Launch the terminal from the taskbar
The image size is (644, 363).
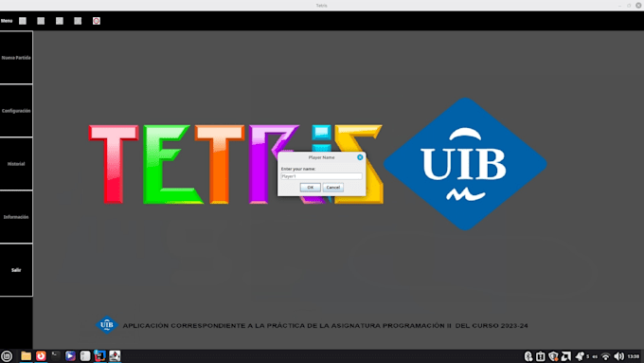56,356
